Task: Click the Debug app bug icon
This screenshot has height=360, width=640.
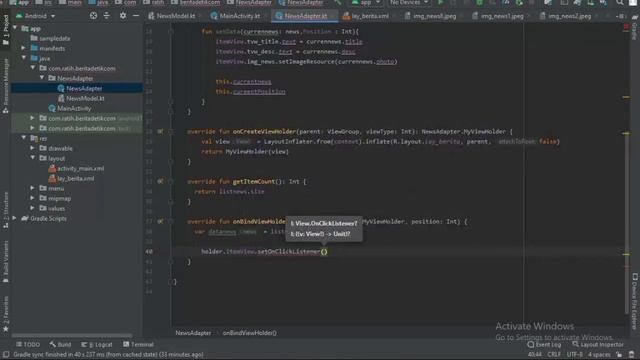Action: [480, 2]
